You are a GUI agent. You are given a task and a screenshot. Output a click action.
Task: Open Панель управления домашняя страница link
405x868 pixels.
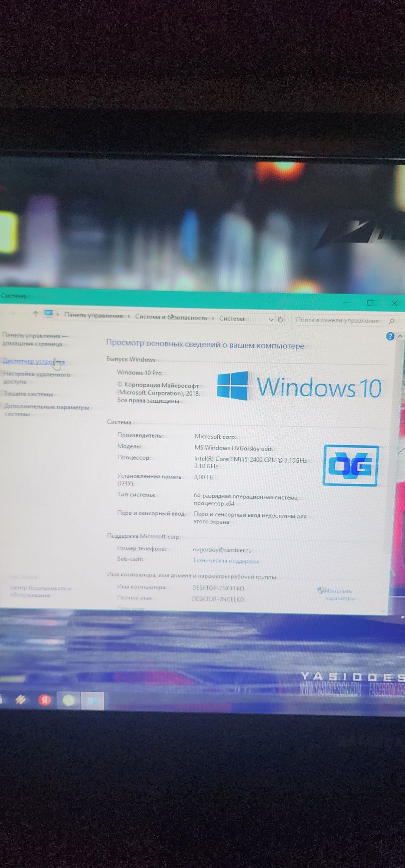coord(35,340)
